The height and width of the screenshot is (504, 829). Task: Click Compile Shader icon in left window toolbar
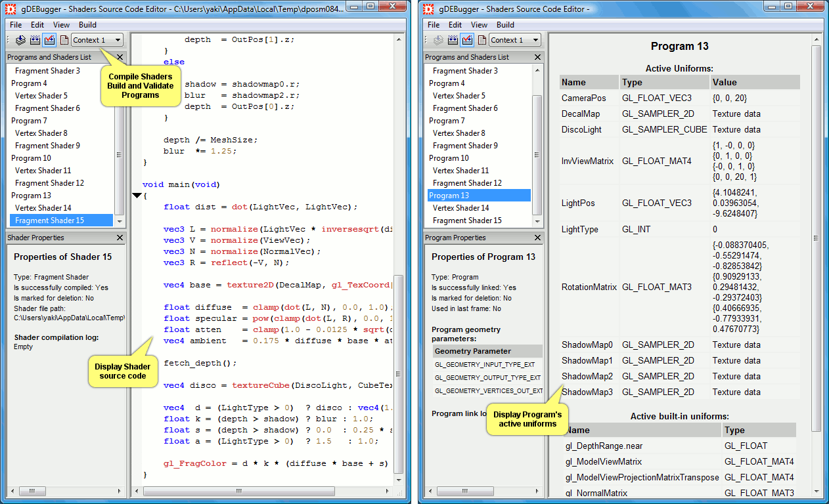coord(20,40)
